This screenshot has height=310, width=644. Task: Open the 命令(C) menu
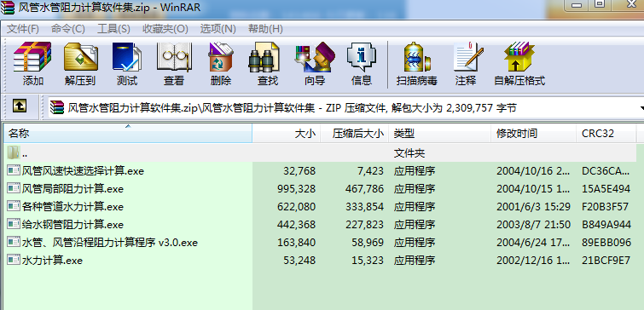pyautogui.click(x=68, y=29)
